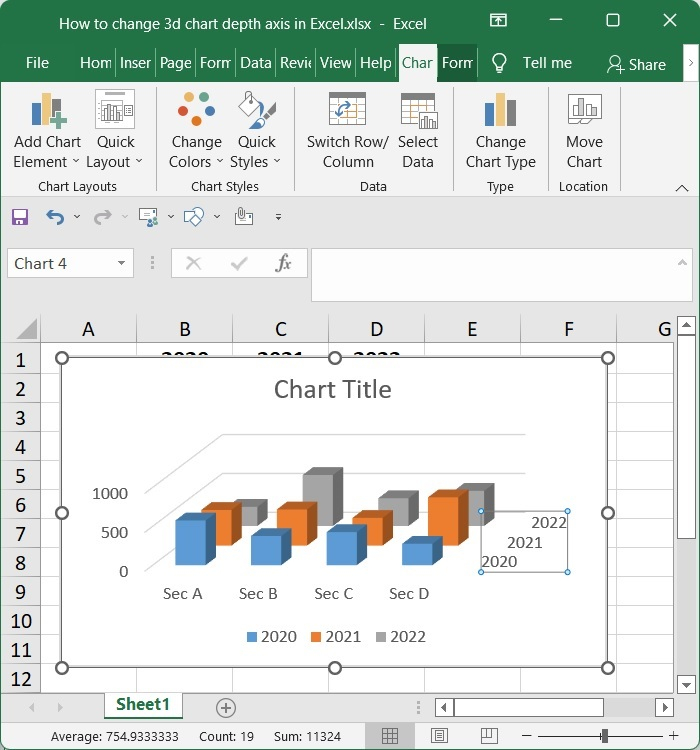Click the Ribbon Display Options icon

coord(498,20)
